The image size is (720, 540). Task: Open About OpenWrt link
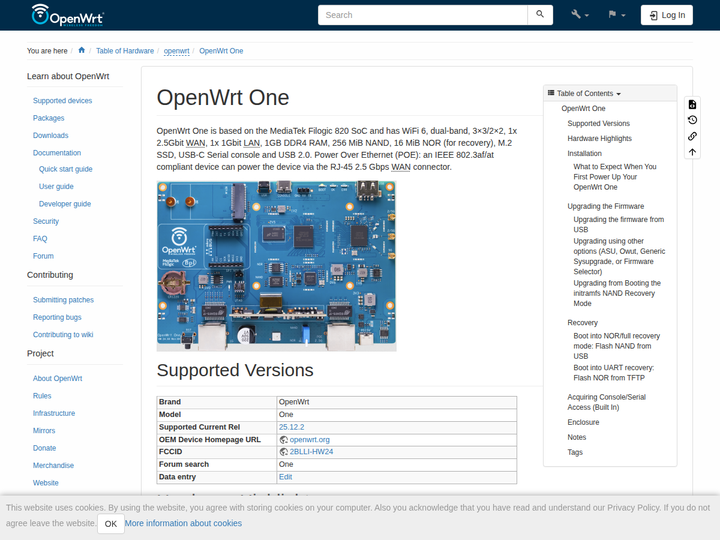(x=57, y=378)
